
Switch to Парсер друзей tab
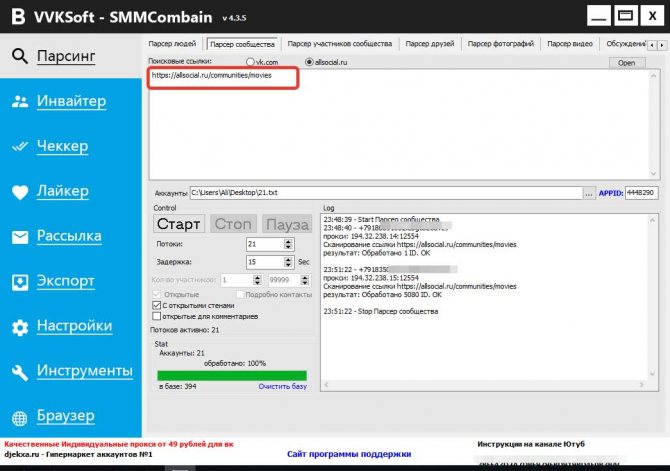(429, 44)
